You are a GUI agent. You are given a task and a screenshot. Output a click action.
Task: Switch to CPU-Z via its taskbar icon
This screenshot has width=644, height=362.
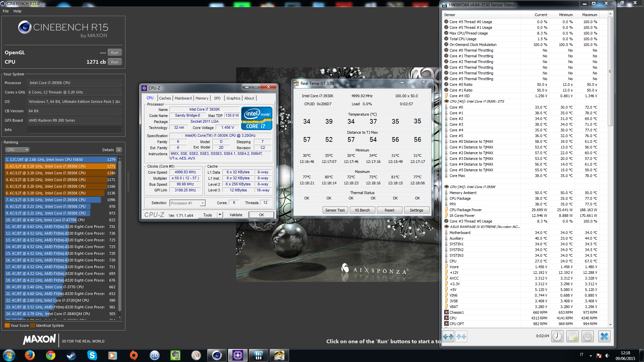(x=238, y=355)
